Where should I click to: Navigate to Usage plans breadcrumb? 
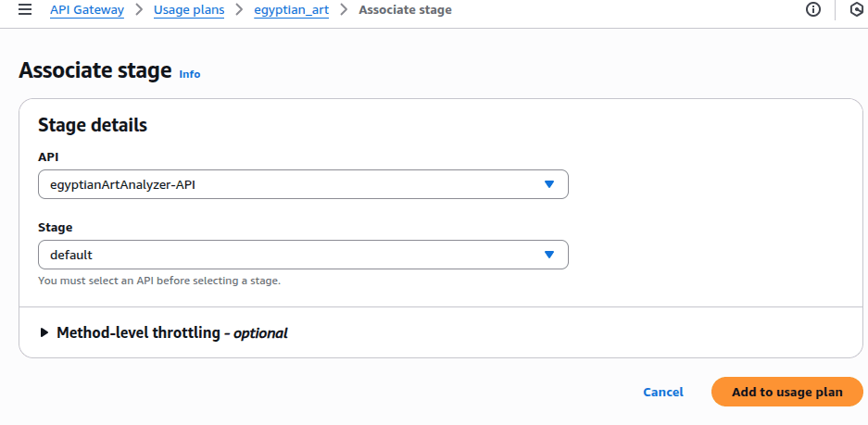pos(189,10)
